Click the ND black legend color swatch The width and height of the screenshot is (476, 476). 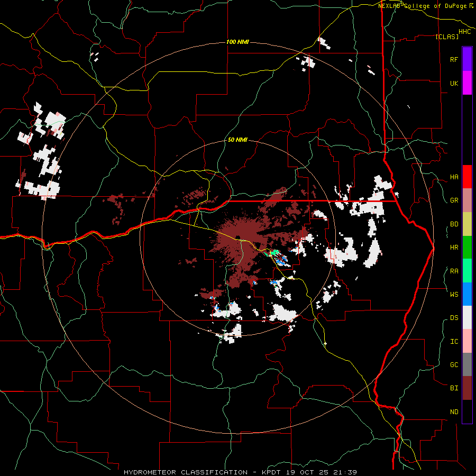467,411
